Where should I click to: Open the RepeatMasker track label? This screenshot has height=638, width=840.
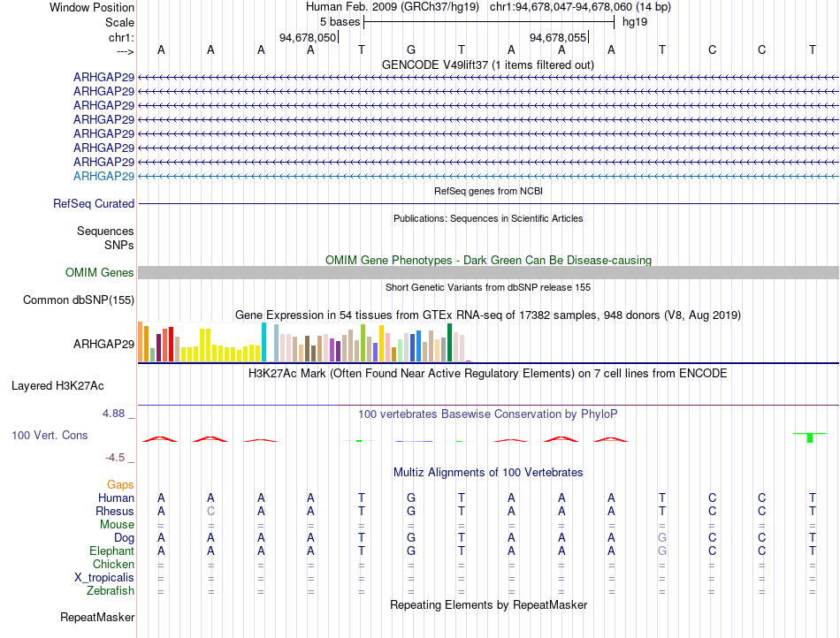[97, 617]
